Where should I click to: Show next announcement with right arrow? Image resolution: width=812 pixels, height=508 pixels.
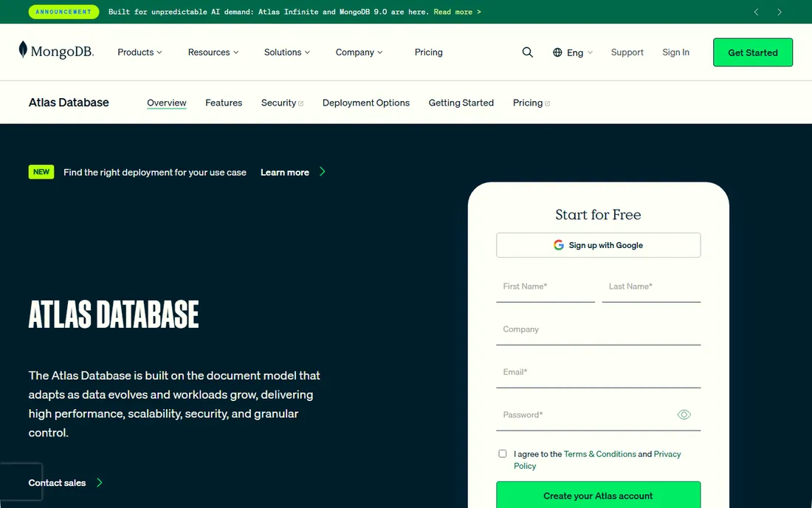(x=779, y=12)
